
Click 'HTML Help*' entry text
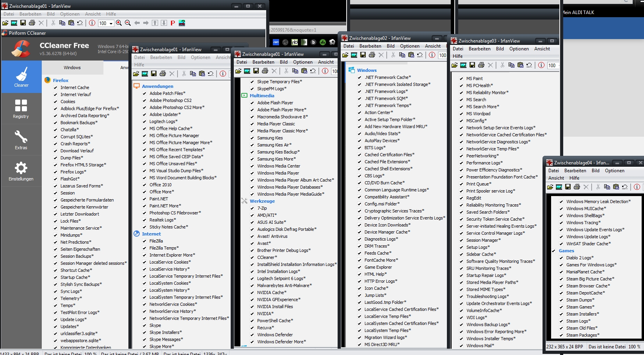click(x=376, y=274)
